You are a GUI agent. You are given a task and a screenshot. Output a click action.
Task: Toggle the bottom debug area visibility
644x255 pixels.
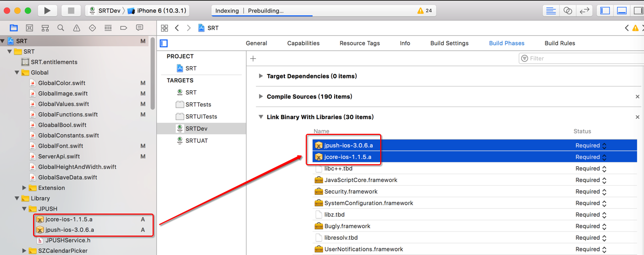[622, 10]
